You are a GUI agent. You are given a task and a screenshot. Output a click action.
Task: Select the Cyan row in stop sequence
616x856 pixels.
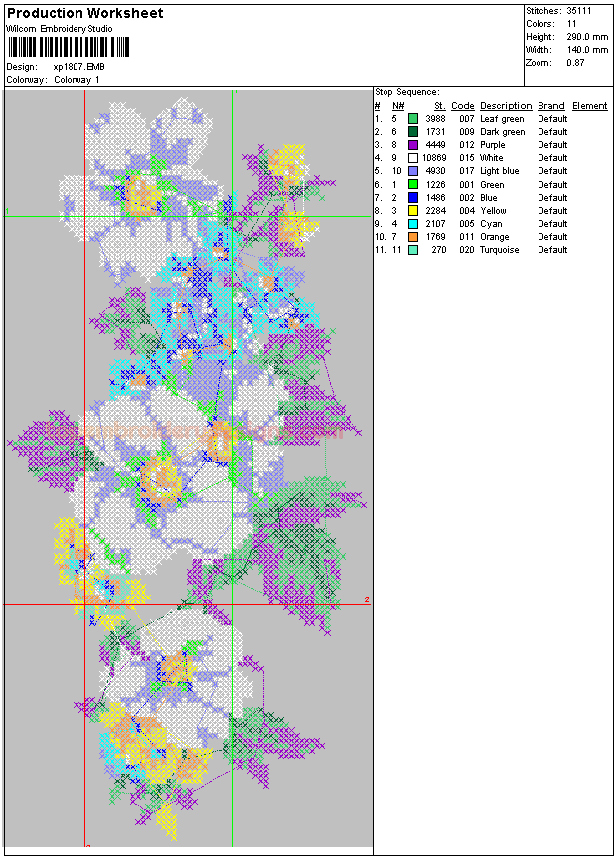[491, 224]
